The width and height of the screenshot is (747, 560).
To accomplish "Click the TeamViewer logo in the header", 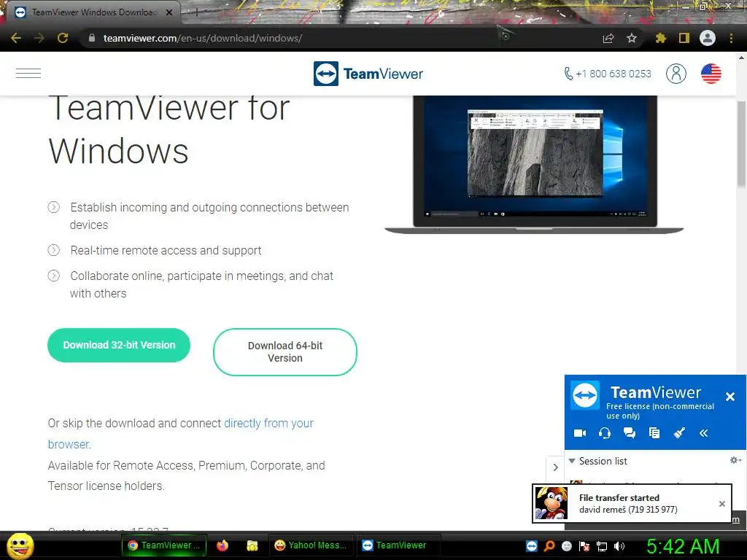I will 368,74.
